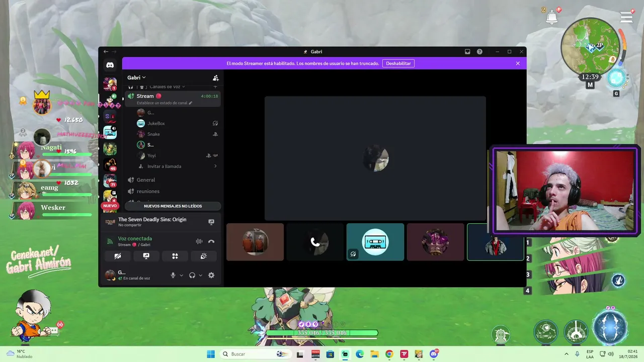Open the activities launcher icon
This screenshot has height=362, width=644.
[175, 256]
